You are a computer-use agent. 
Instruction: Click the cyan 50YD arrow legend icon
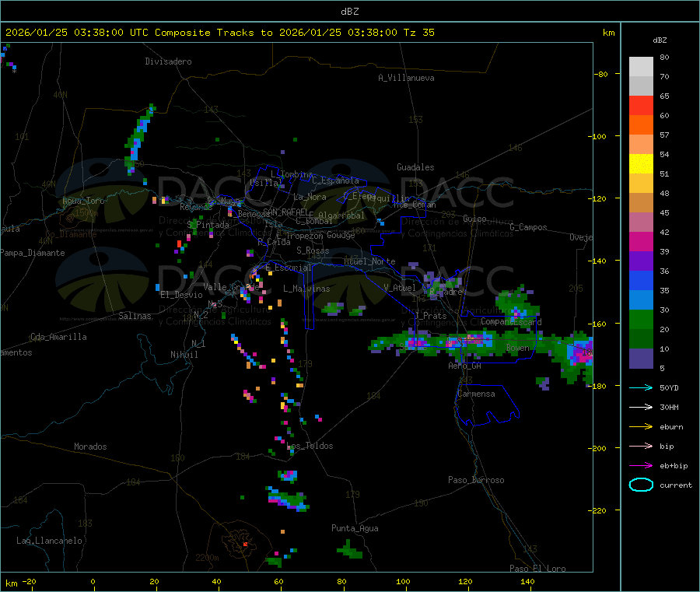(641, 387)
